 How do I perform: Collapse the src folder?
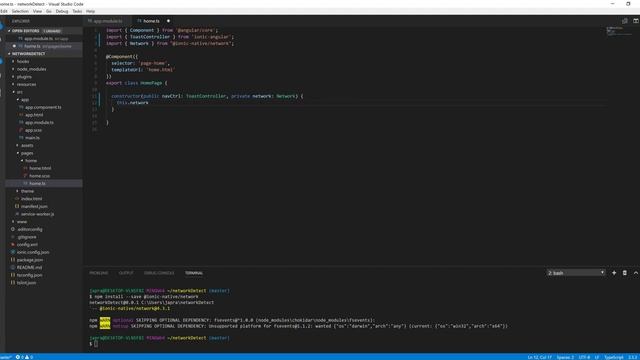click(x=19, y=92)
